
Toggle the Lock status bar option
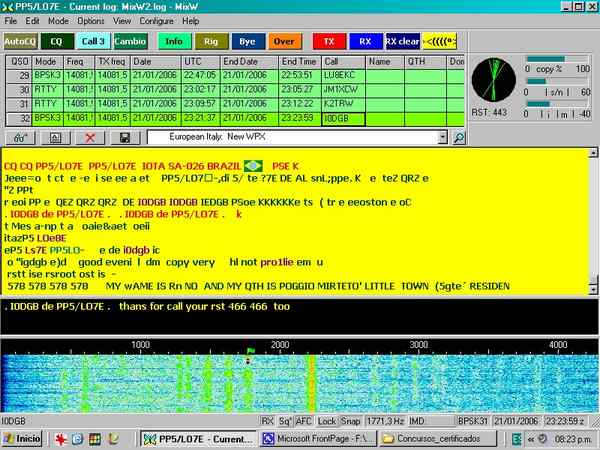tap(325, 421)
